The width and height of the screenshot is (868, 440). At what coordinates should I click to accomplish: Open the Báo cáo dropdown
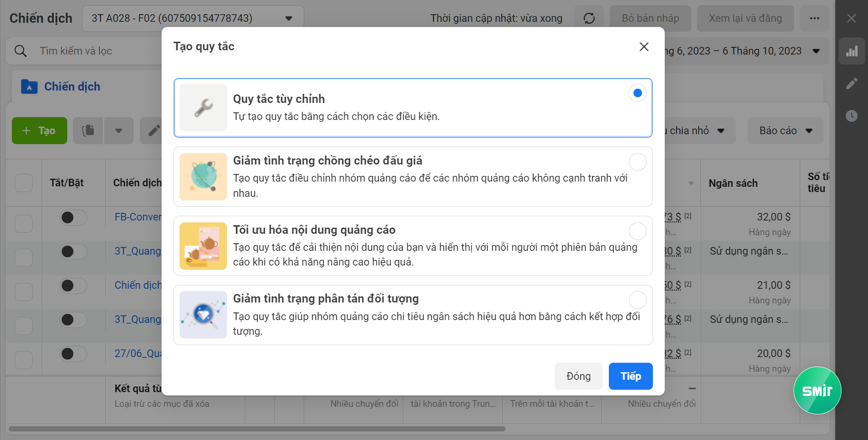point(786,130)
